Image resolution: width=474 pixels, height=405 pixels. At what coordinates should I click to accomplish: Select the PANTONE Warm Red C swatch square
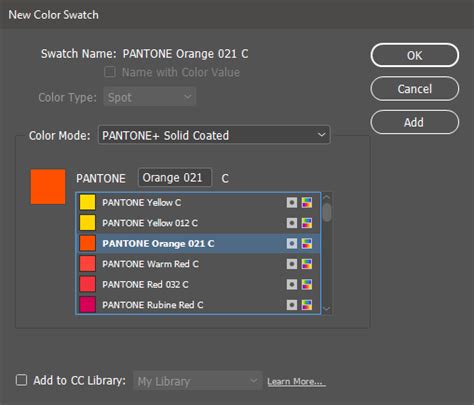[x=88, y=264]
